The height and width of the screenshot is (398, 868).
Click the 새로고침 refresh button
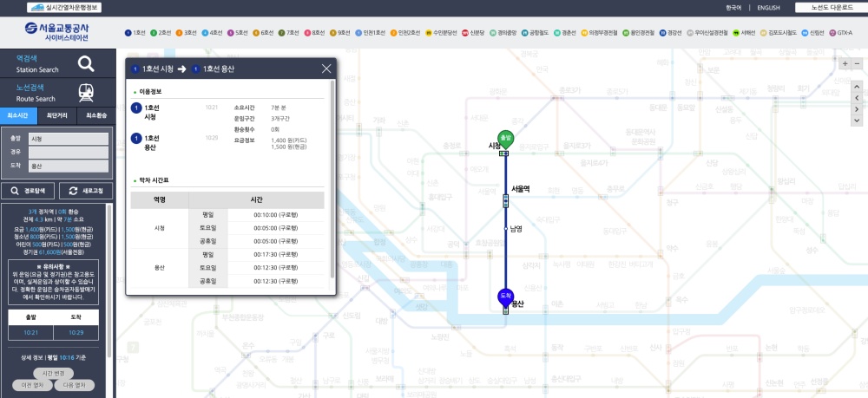(86, 191)
